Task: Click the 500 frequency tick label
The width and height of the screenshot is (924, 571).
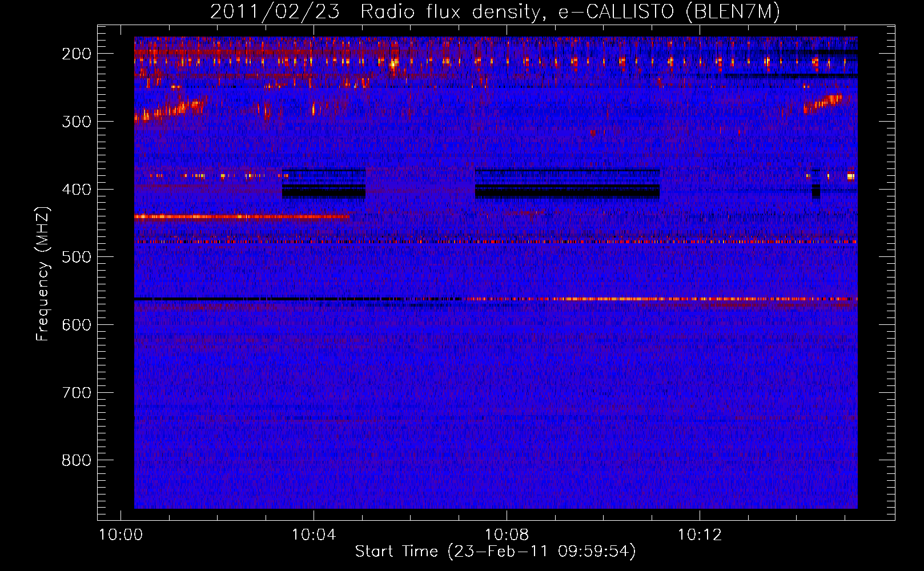Action: 77,257
